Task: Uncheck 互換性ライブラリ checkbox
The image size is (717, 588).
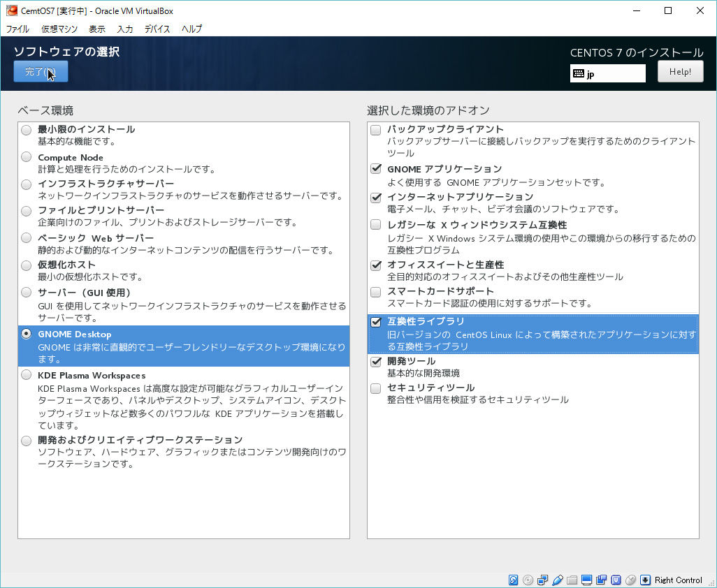Action: click(376, 322)
